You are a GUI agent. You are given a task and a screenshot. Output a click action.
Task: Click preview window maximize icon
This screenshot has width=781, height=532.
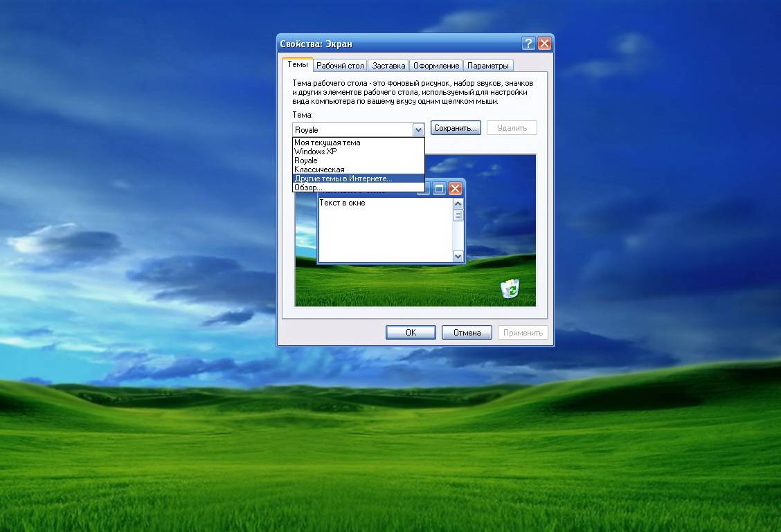(x=439, y=189)
